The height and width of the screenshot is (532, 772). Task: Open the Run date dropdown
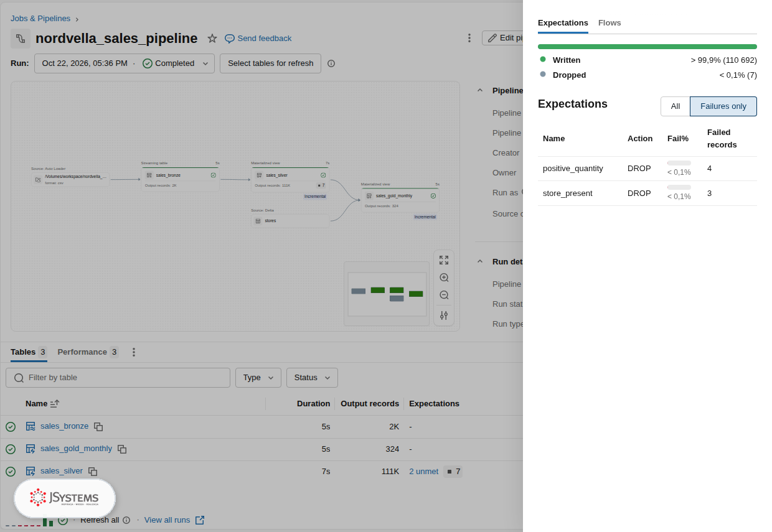pyautogui.click(x=125, y=63)
